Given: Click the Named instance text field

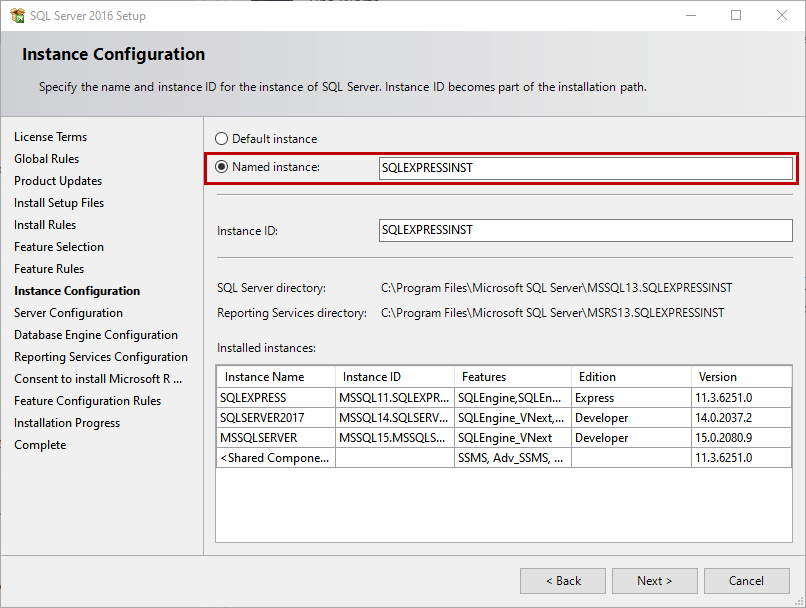Looking at the screenshot, I should pos(585,168).
